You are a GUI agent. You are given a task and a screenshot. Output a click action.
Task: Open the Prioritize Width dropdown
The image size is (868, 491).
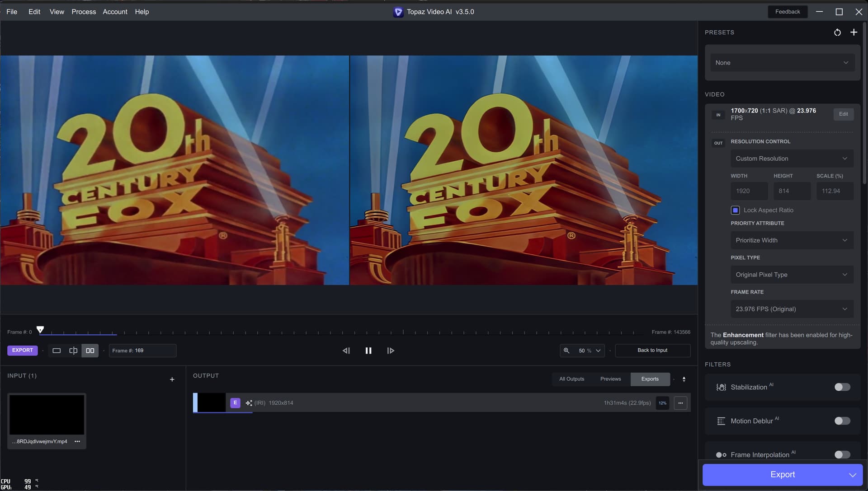(792, 240)
